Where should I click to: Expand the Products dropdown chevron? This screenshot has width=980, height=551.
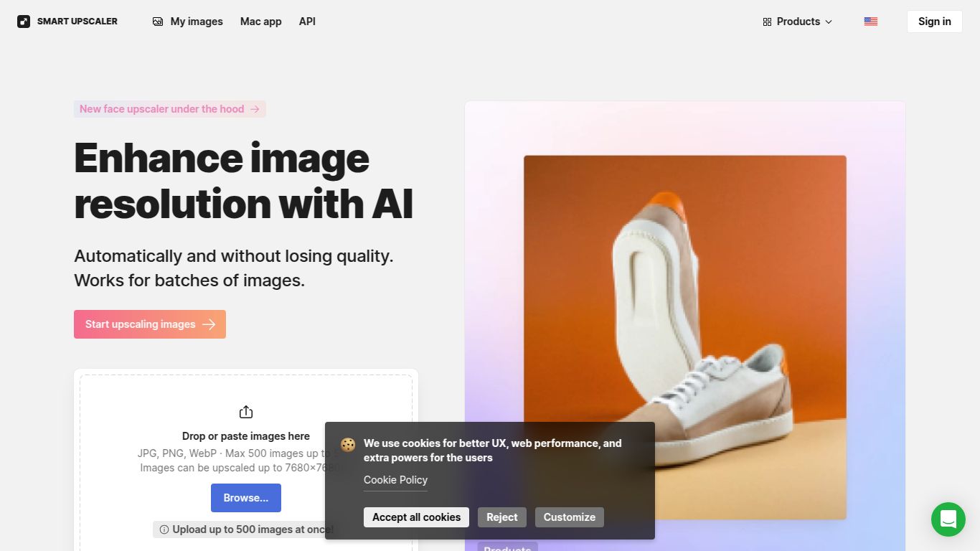(829, 22)
